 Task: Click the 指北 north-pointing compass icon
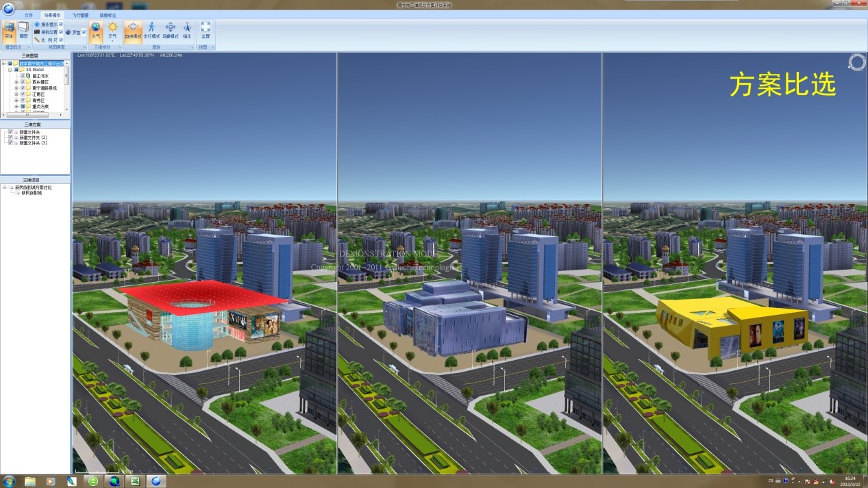pos(187,29)
